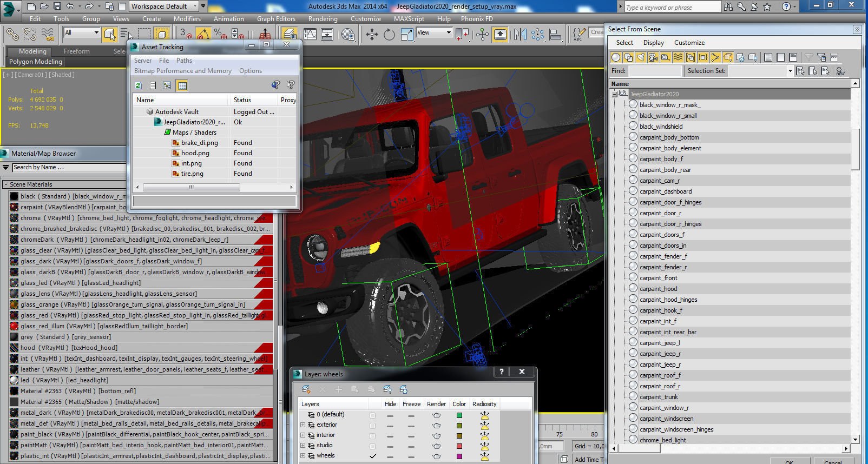Toggle Freeze state for the exterior layer
The width and height of the screenshot is (868, 464).
pos(411,426)
